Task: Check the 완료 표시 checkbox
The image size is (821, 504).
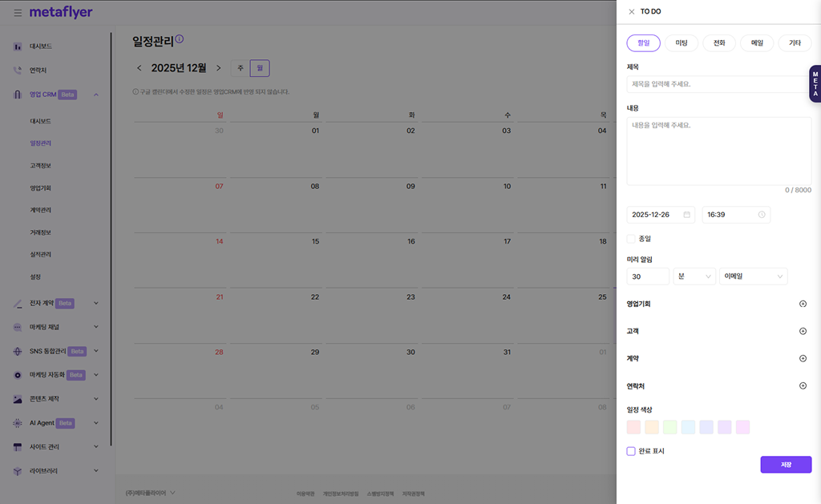Action: pos(631,451)
